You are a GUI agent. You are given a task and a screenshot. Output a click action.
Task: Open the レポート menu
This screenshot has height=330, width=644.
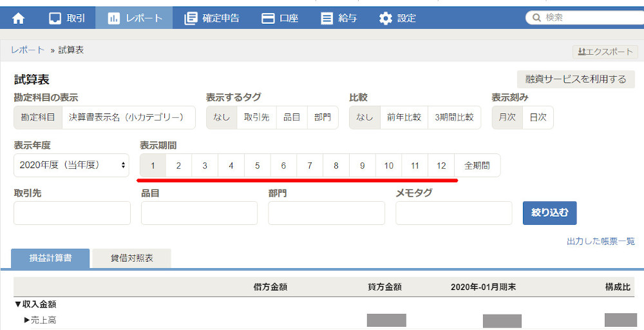135,18
